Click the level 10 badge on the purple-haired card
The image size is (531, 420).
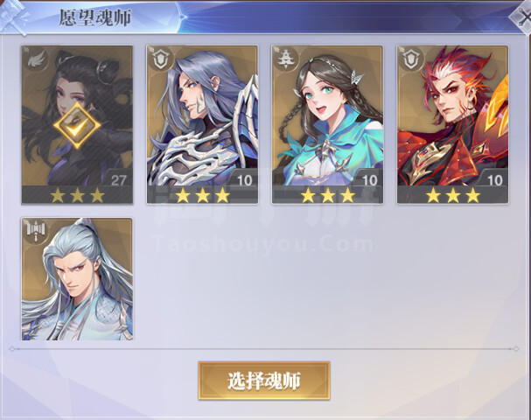pyautogui.click(x=243, y=179)
